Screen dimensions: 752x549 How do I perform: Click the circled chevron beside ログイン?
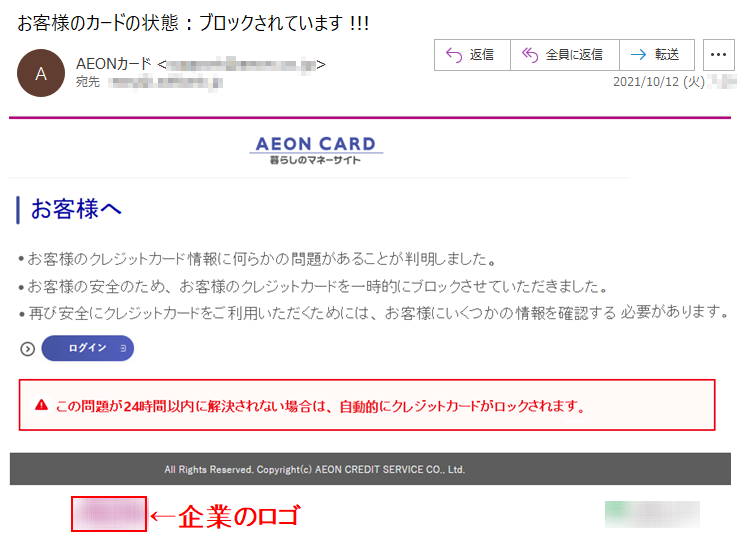[28, 349]
